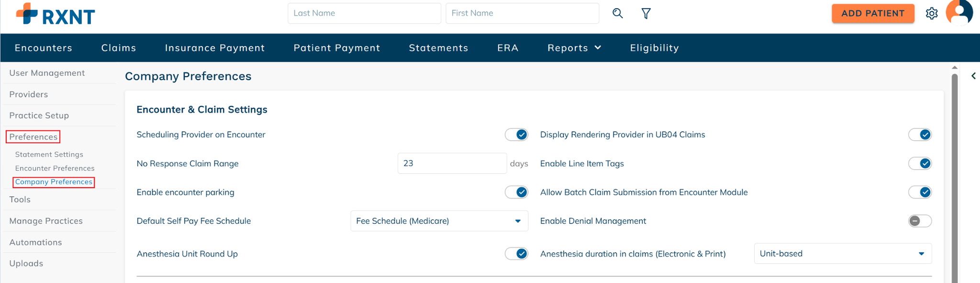Turn off Enable Line Item Tags
Image resolution: width=980 pixels, height=283 pixels.
pyautogui.click(x=919, y=164)
